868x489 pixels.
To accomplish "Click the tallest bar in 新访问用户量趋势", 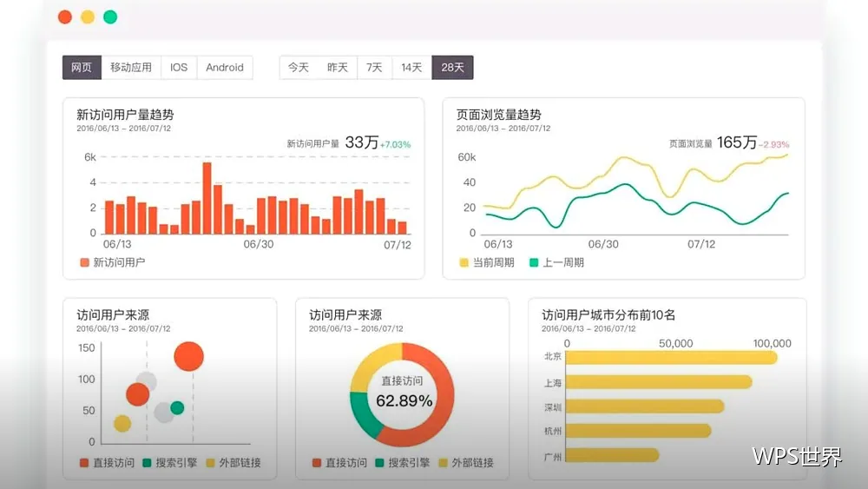I will click(207, 198).
